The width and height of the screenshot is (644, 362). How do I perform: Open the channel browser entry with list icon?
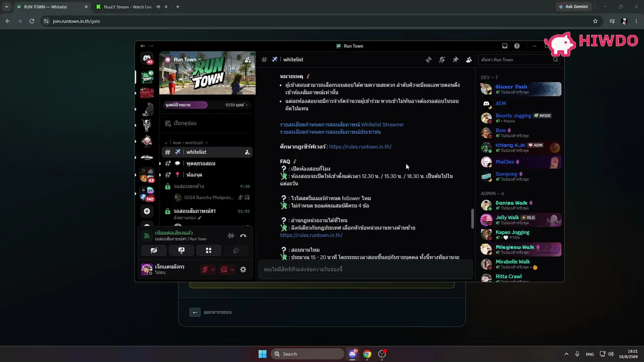click(x=206, y=123)
